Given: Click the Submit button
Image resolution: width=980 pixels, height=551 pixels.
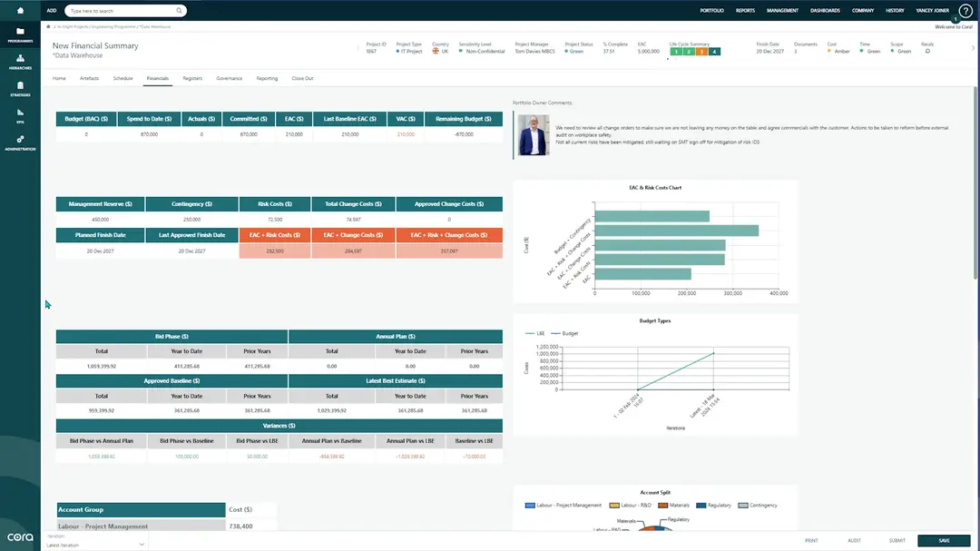Looking at the screenshot, I should point(897,541).
